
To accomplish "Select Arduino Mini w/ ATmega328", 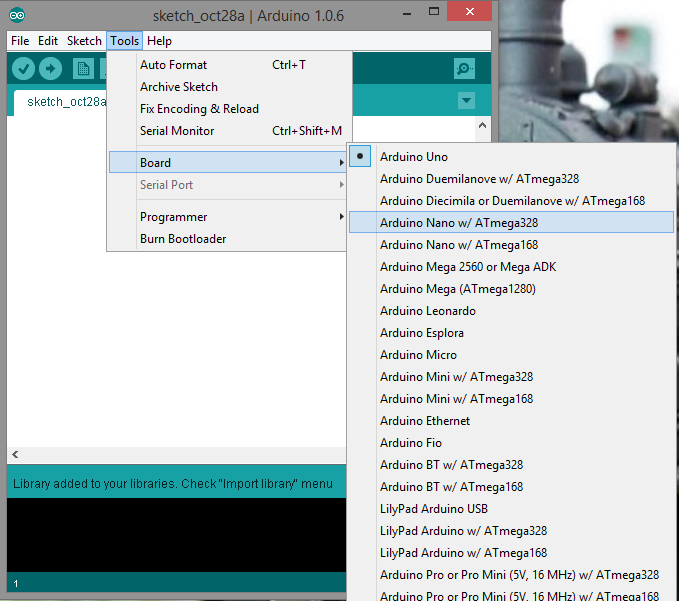I will (x=511, y=377).
